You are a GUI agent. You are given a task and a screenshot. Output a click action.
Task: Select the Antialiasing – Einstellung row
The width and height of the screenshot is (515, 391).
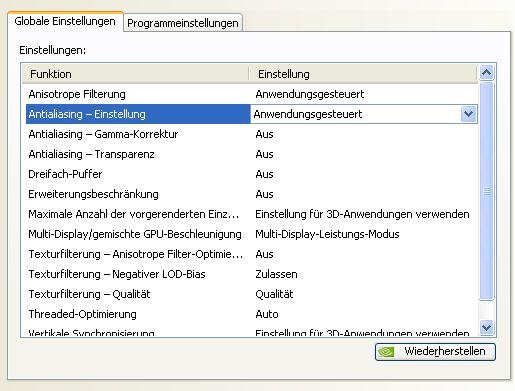(x=252, y=114)
